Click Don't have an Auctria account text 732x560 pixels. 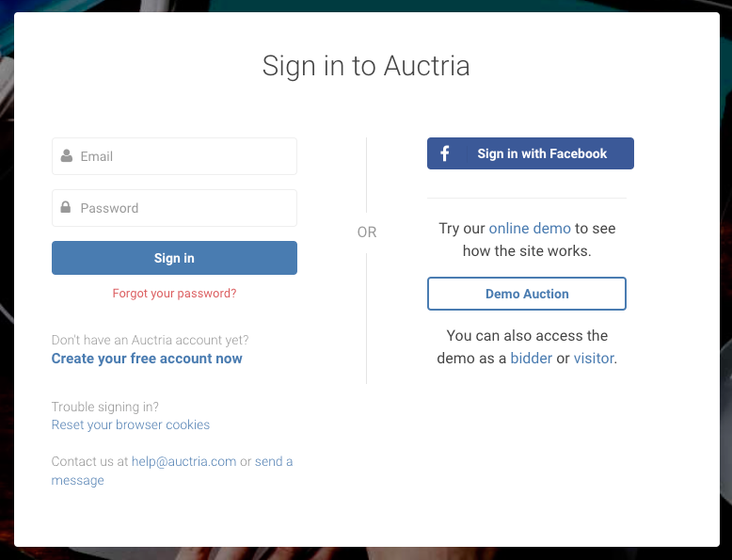coord(150,340)
